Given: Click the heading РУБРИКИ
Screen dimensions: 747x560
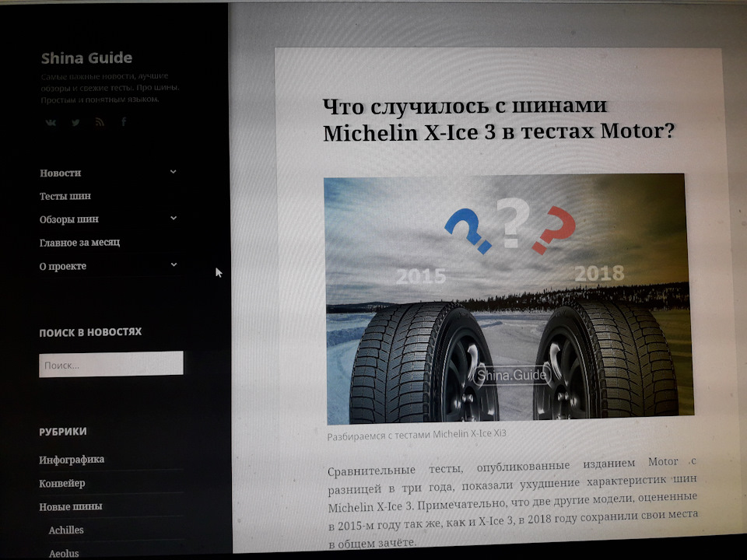Looking at the screenshot, I should [x=63, y=432].
